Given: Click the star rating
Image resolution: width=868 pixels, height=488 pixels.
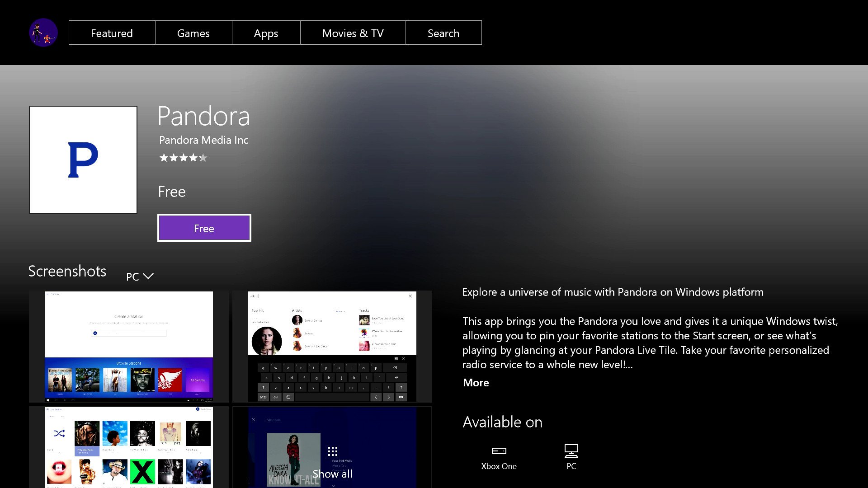Looking at the screenshot, I should [x=183, y=158].
